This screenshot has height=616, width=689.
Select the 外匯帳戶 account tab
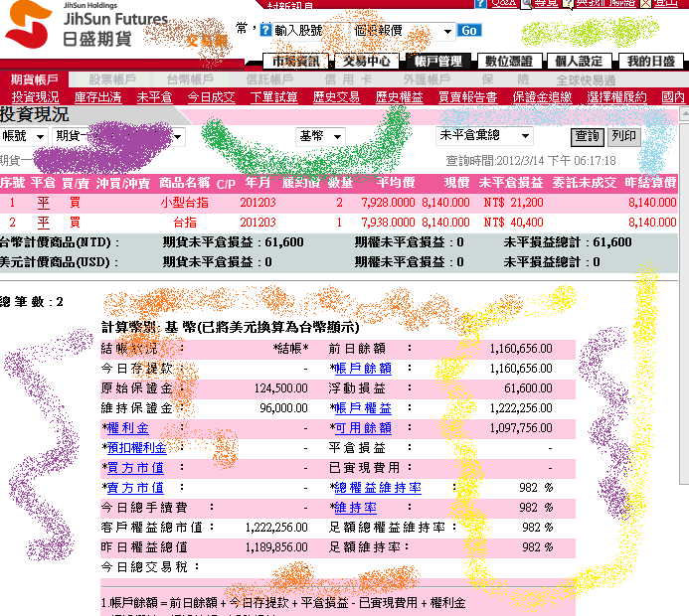[427, 79]
